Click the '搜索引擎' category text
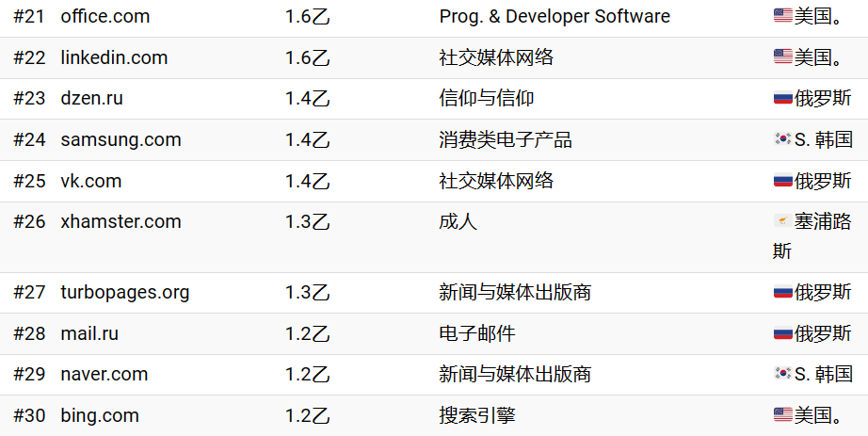 [x=477, y=415]
